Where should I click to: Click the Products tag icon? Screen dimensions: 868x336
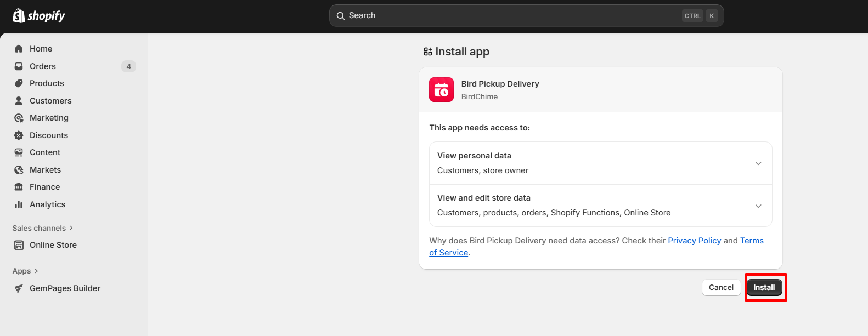pos(19,83)
